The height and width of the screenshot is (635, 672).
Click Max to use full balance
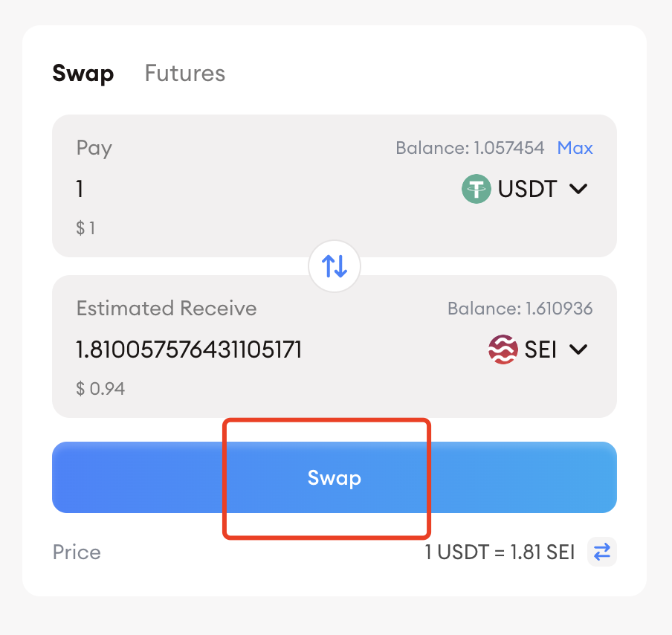pyautogui.click(x=575, y=148)
